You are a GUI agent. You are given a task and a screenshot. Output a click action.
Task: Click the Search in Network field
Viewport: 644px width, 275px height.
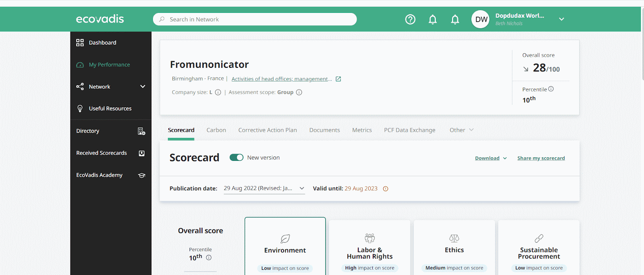click(x=255, y=19)
